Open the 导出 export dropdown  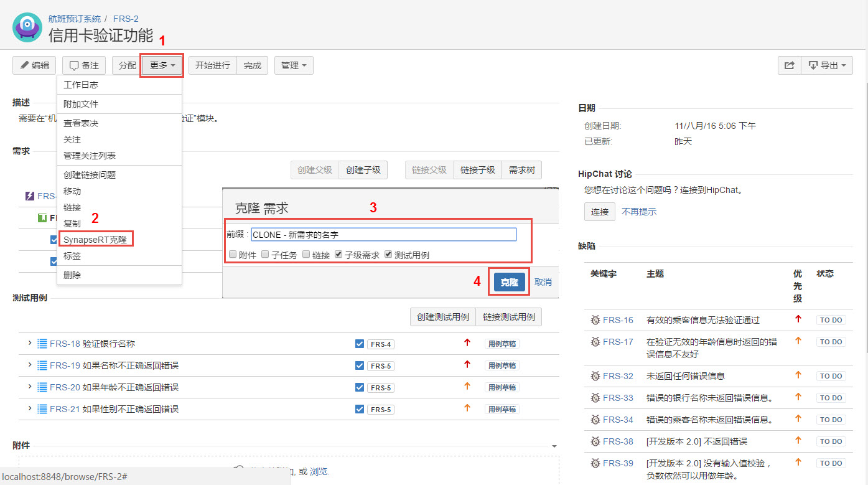827,65
